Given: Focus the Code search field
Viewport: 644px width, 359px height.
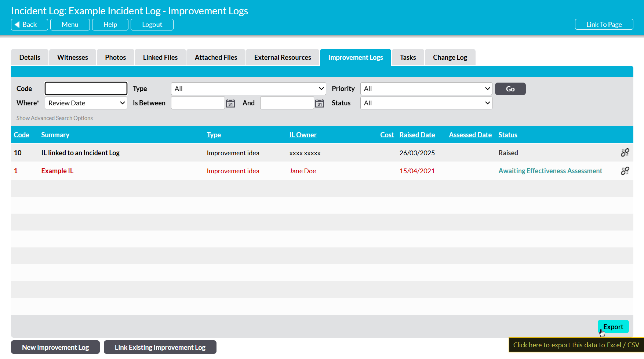Looking at the screenshot, I should (x=86, y=88).
